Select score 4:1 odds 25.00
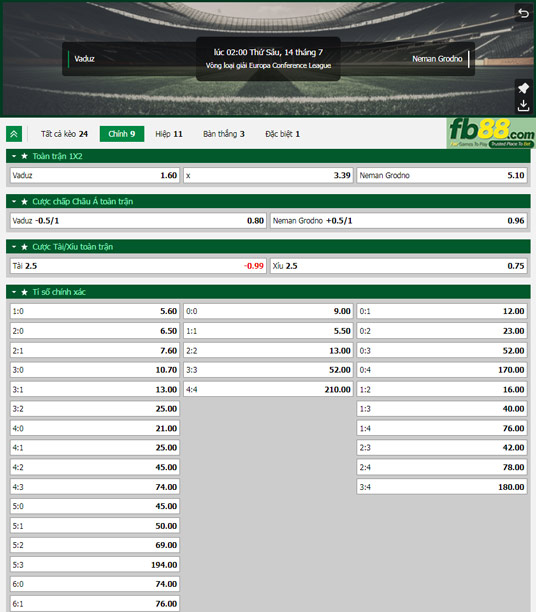536x612 pixels. click(94, 448)
